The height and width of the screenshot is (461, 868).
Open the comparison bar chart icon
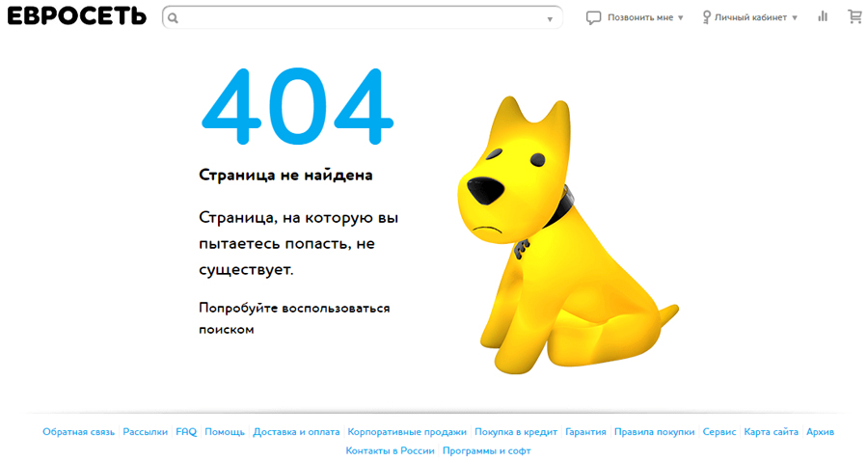point(823,16)
